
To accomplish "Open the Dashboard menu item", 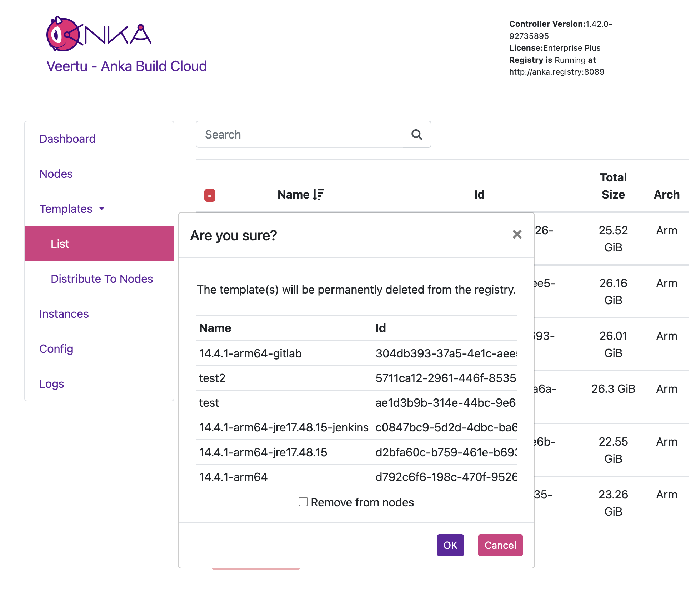I will pyautogui.click(x=67, y=139).
